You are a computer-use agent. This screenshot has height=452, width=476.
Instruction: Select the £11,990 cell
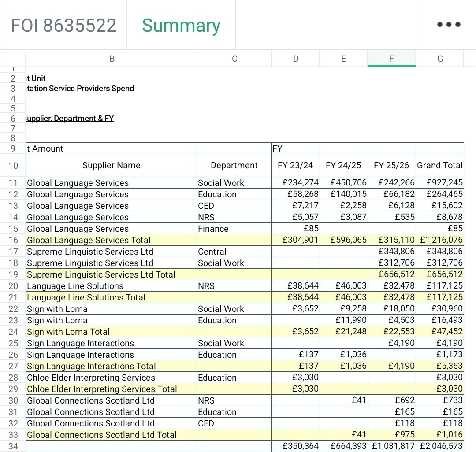pos(343,320)
